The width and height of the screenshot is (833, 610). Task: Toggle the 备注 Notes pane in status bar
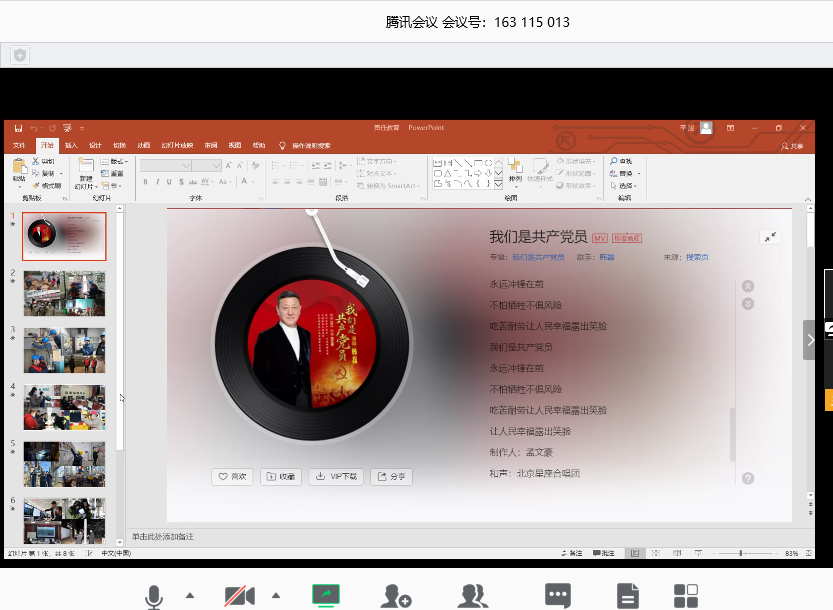click(x=572, y=553)
